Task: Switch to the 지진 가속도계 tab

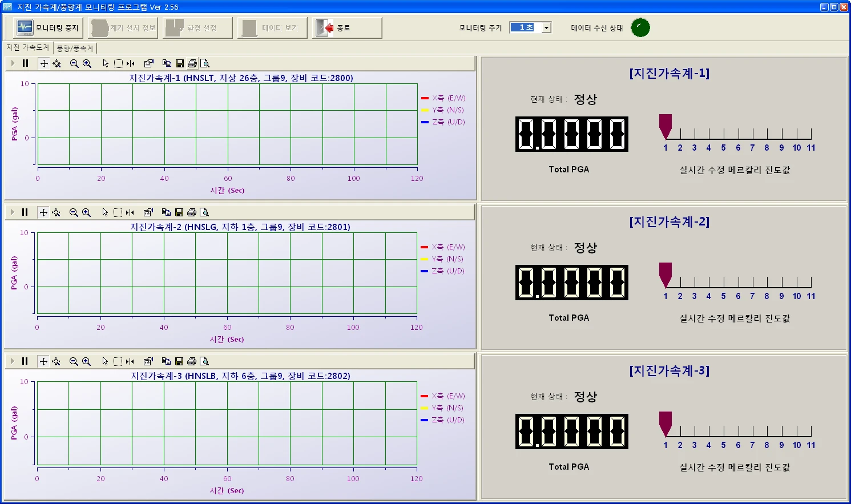Action: click(28, 47)
